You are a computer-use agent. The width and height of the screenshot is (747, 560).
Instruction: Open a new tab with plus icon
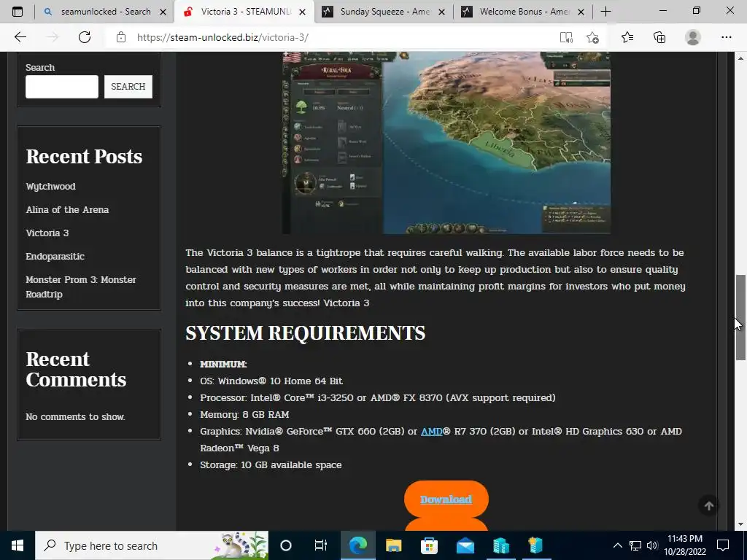point(605,12)
